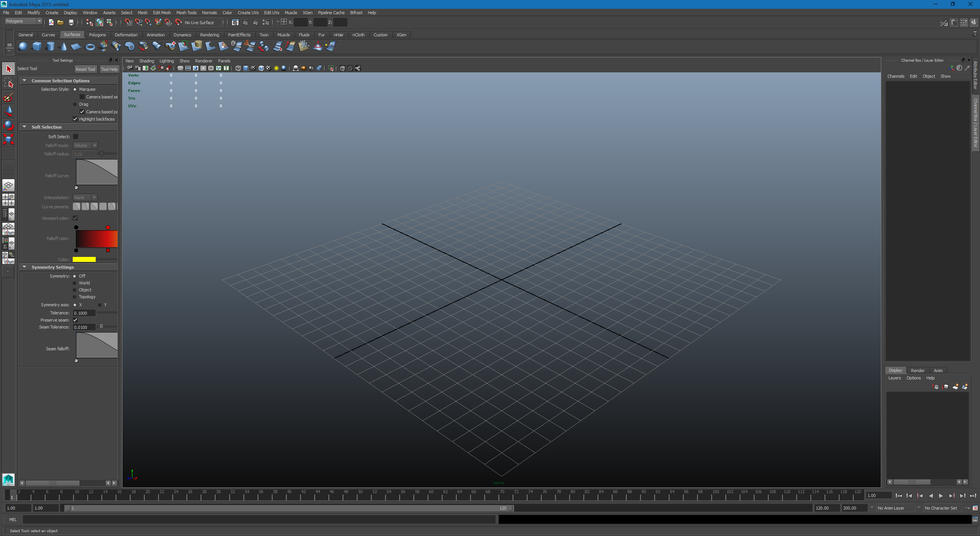Go to start of playback range
Screen dimensions: 980x536
pos(898,496)
